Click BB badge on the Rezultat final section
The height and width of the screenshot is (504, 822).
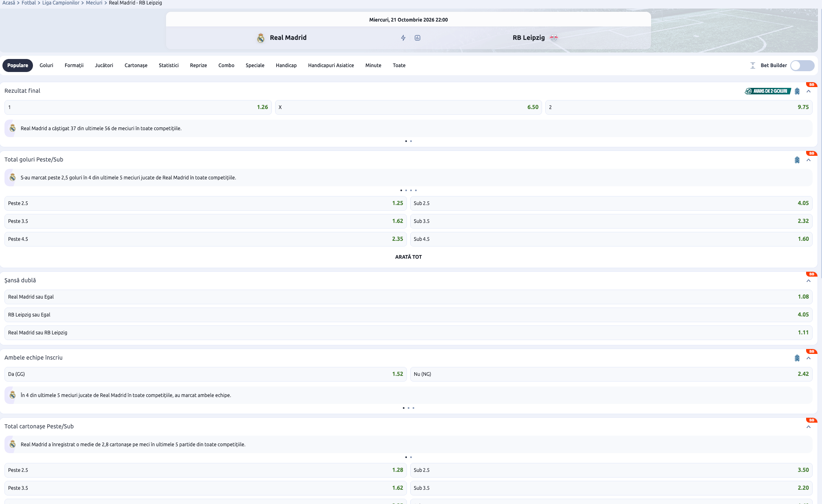(x=811, y=85)
